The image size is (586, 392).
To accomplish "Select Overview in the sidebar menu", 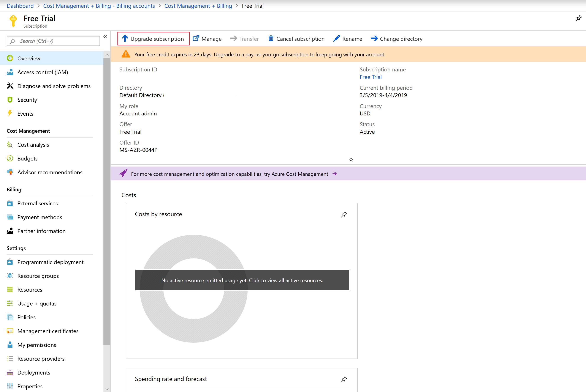I will [29, 58].
